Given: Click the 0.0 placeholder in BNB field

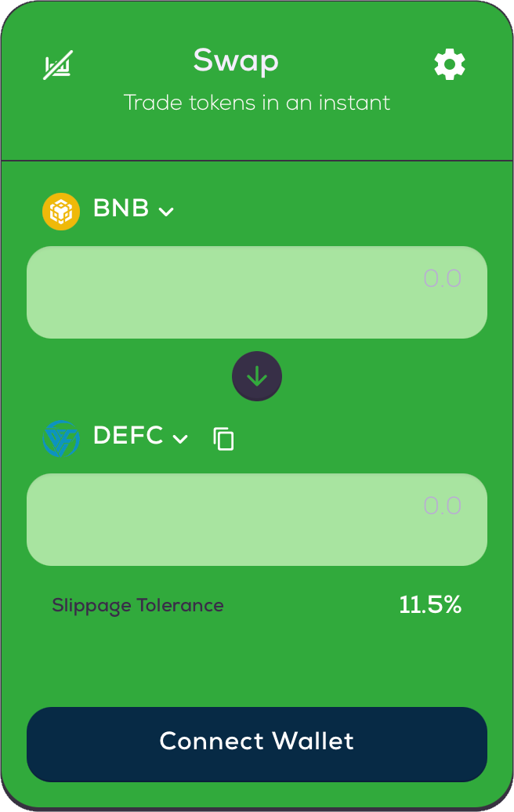Looking at the screenshot, I should pos(442,278).
